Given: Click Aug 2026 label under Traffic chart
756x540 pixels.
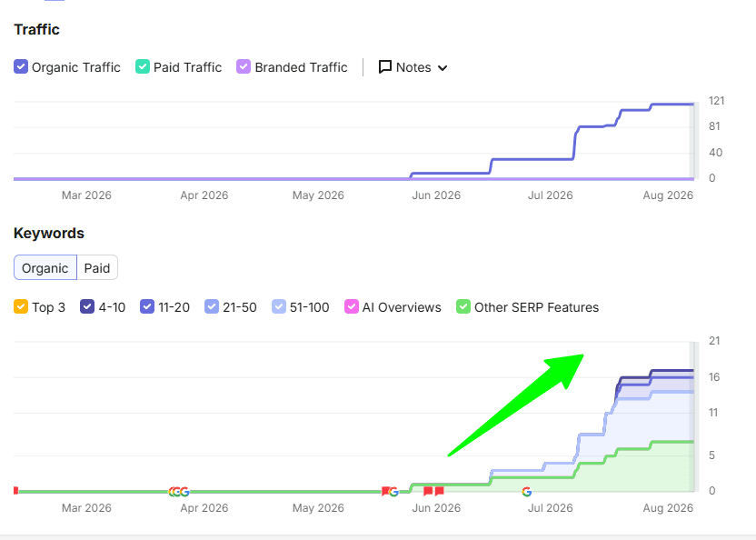Looking at the screenshot, I should click(668, 195).
